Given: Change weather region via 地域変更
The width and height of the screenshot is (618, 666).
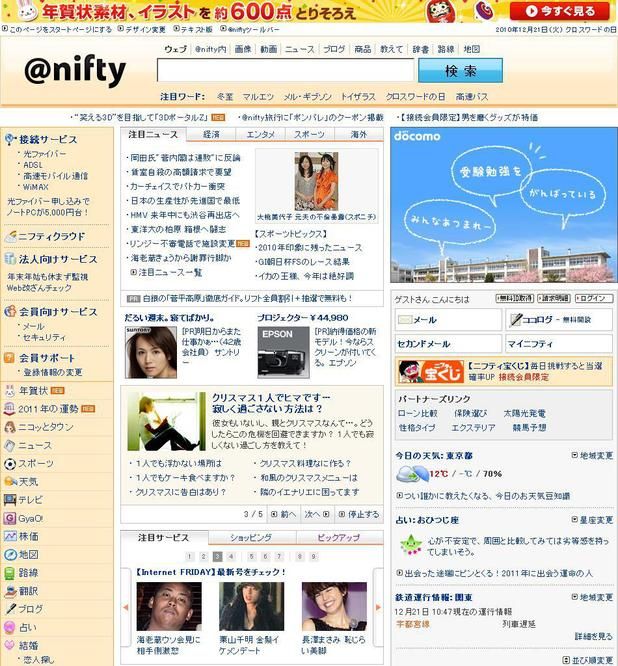Looking at the screenshot, I should (x=592, y=455).
